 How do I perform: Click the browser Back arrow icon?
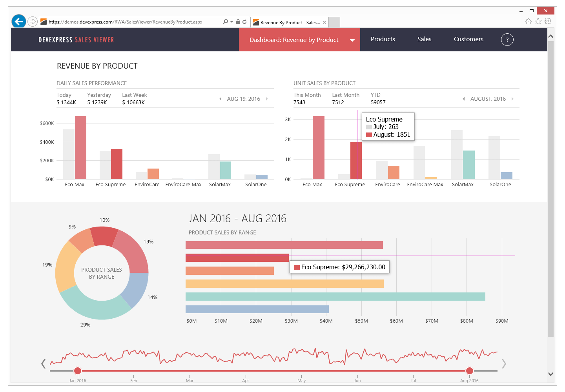[x=18, y=21]
